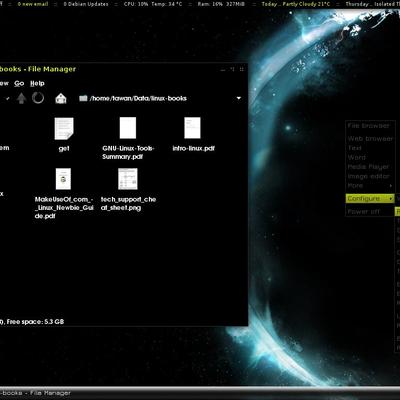Click CPU and Temp readout in panel
The image size is (400, 400).
pos(153,4)
